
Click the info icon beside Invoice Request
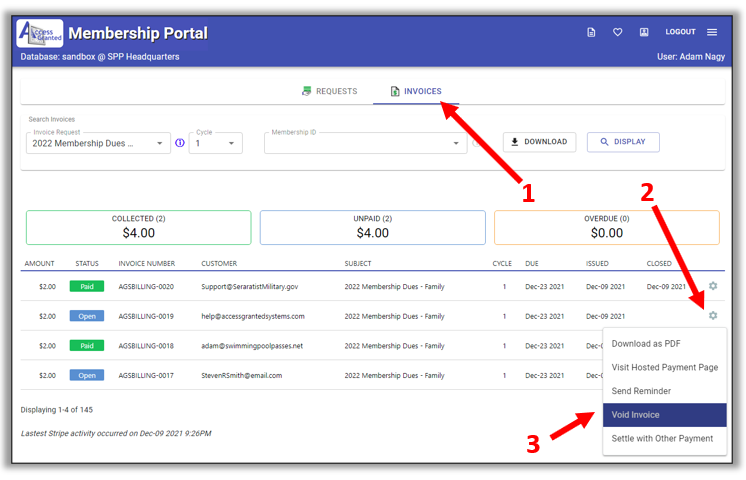(x=180, y=143)
